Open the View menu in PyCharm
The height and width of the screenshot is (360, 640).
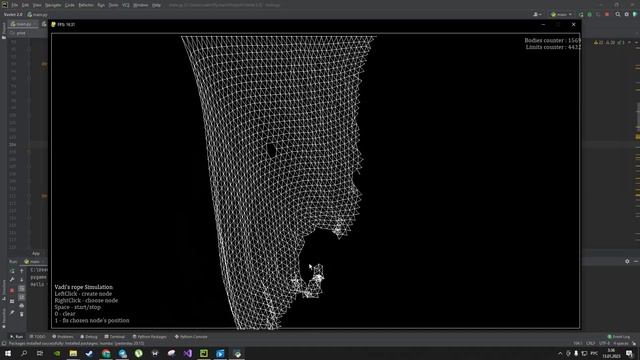coord(37,5)
